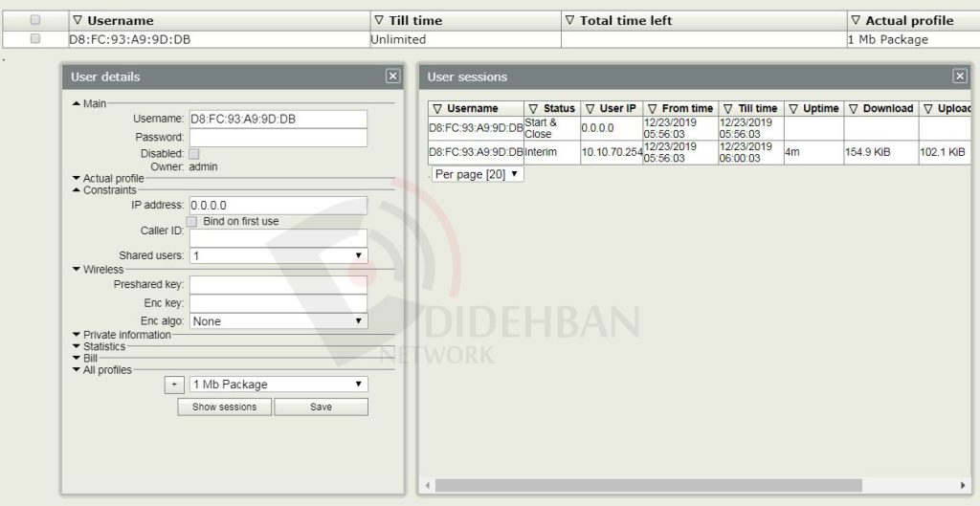980x506 pixels.
Task: Click Username filter triangle in User sessions
Action: (437, 109)
